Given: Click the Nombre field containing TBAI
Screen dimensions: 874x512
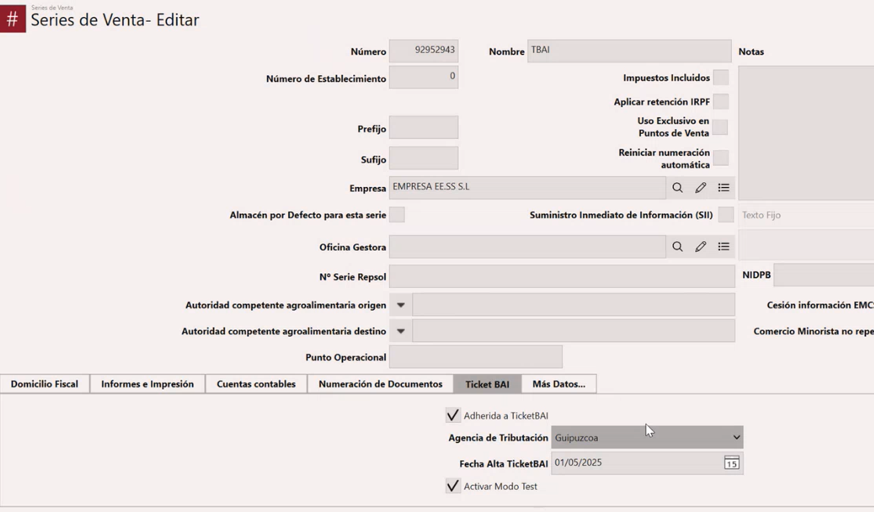Looking at the screenshot, I should tap(629, 51).
